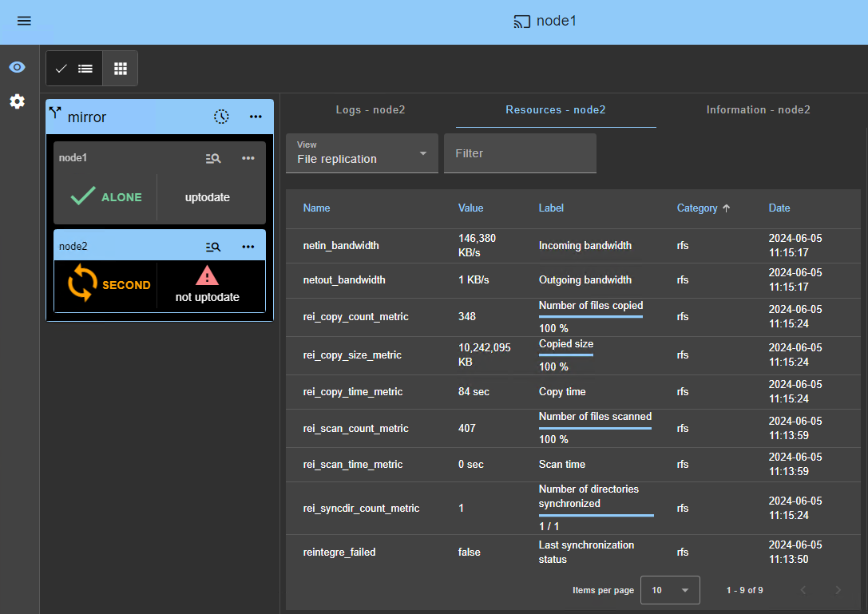
Task: Click the eye monitoring icon in sidebar
Action: point(17,67)
